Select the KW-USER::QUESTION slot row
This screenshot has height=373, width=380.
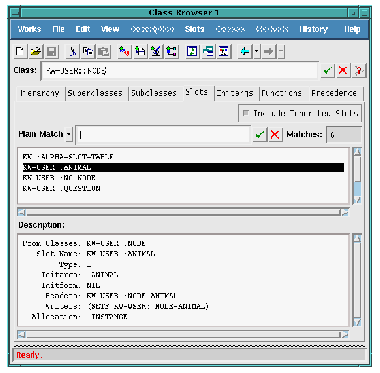183,188
